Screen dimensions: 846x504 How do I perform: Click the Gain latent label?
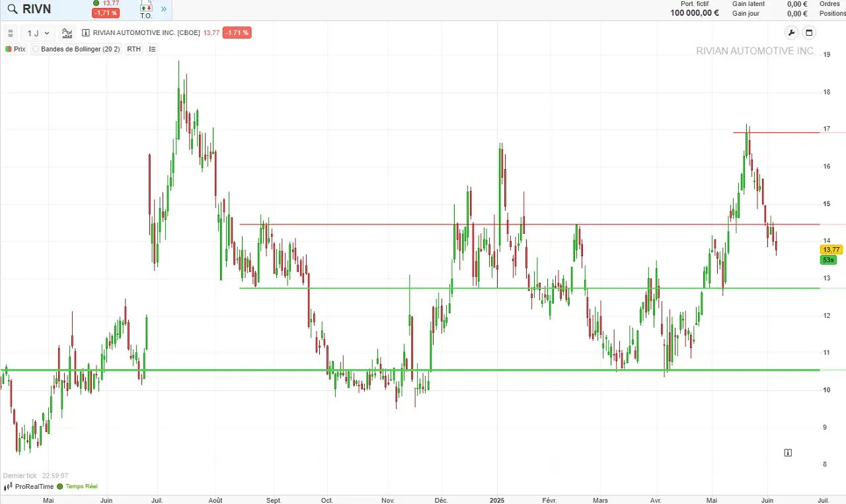click(x=748, y=4)
